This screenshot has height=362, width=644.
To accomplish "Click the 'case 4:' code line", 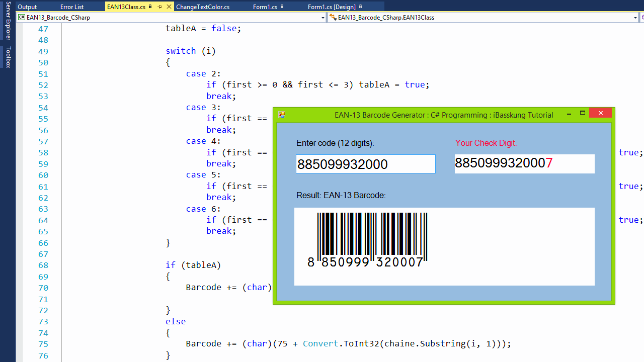I will [x=203, y=141].
